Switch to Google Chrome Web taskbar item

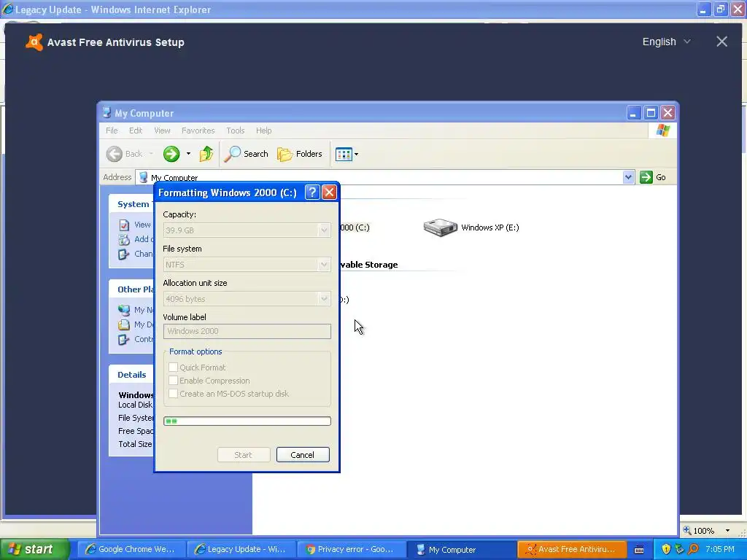click(131, 550)
